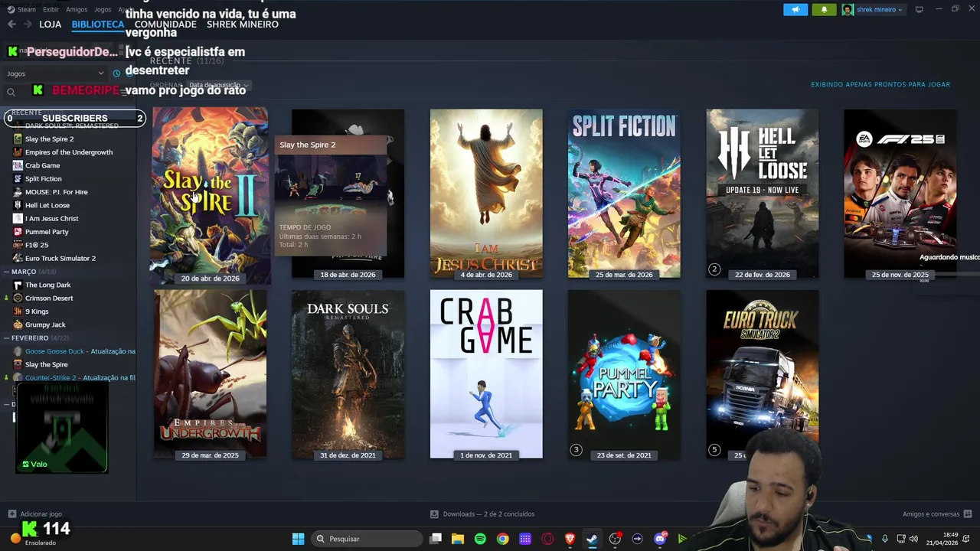
Task: Select Split Fiction in sidebar list
Action: click(x=43, y=179)
